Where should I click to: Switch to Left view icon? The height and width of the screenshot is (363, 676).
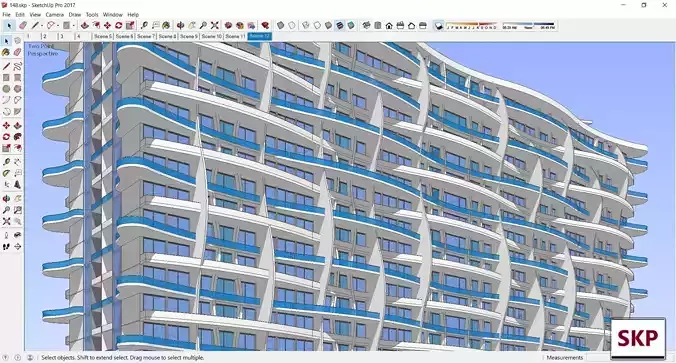click(x=423, y=25)
